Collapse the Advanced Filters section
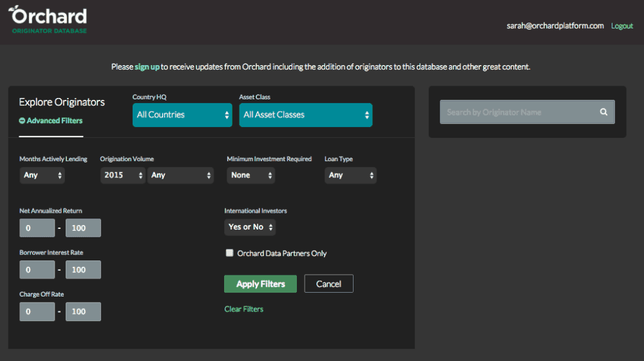The image size is (644, 361). [x=55, y=121]
